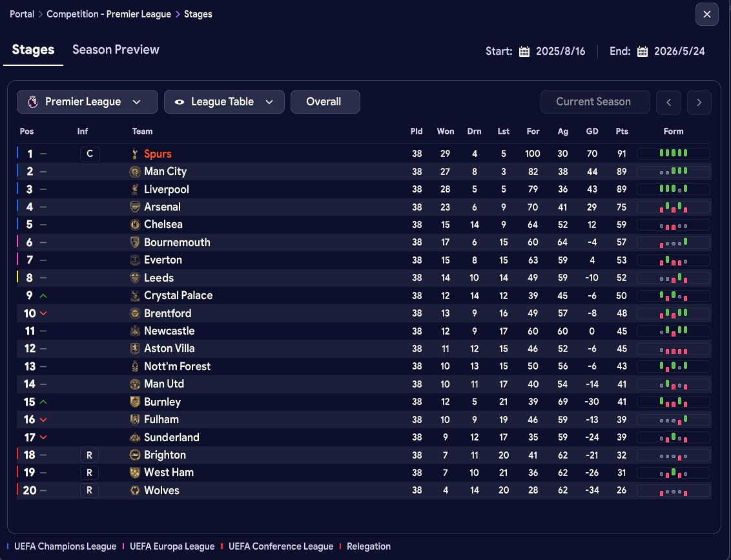The height and width of the screenshot is (560, 731).
Task: Click the Liverpool club crest icon
Action: tap(134, 189)
